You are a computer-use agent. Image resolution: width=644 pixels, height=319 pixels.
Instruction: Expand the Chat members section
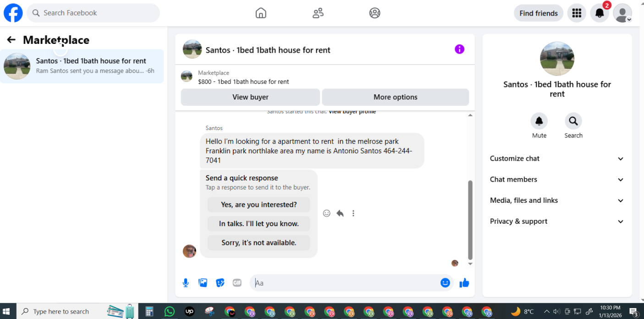coord(557,179)
